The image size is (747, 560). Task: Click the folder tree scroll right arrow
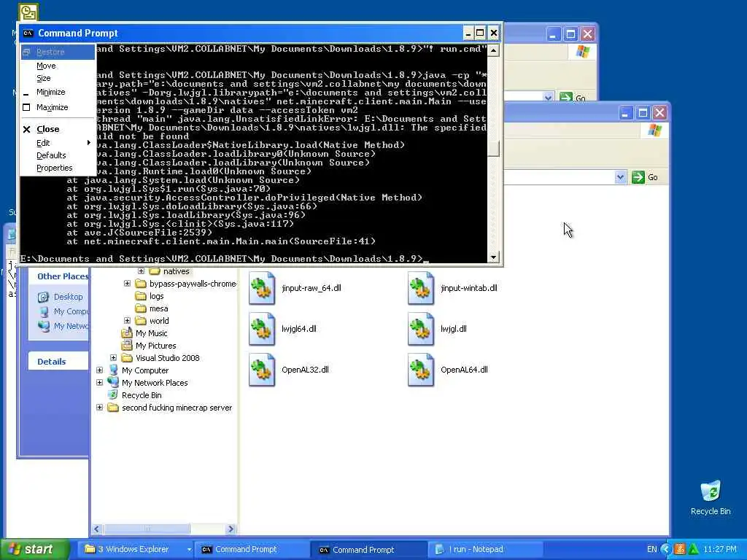click(231, 529)
